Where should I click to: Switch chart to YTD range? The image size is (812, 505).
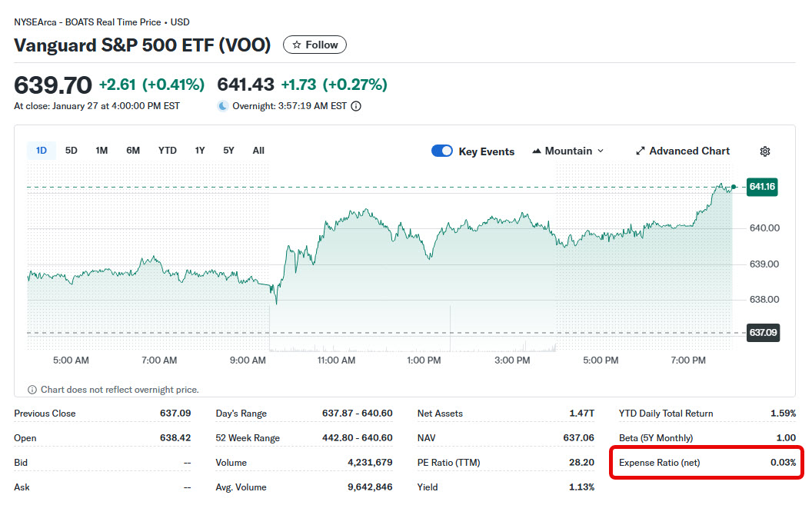[x=168, y=151]
